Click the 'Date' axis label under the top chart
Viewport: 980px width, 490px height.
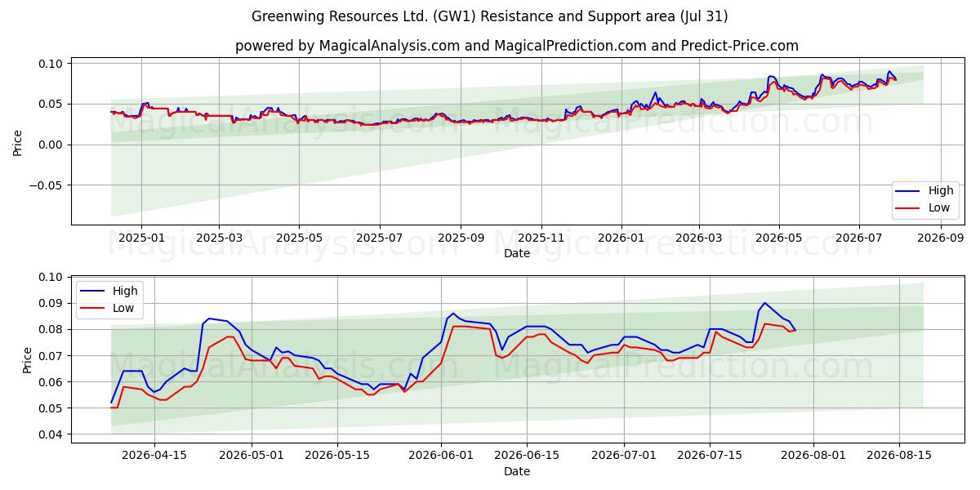[517, 253]
